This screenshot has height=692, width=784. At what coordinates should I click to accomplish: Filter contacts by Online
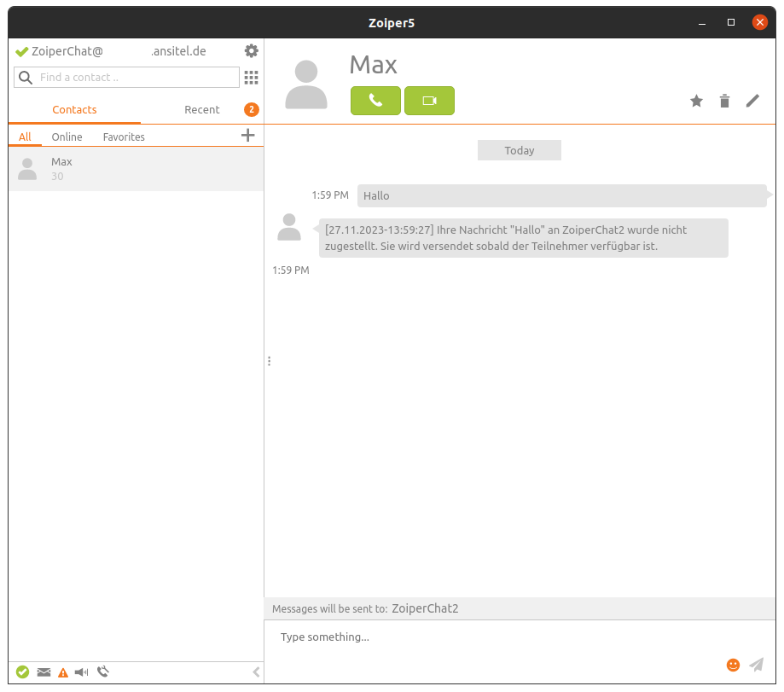(67, 137)
